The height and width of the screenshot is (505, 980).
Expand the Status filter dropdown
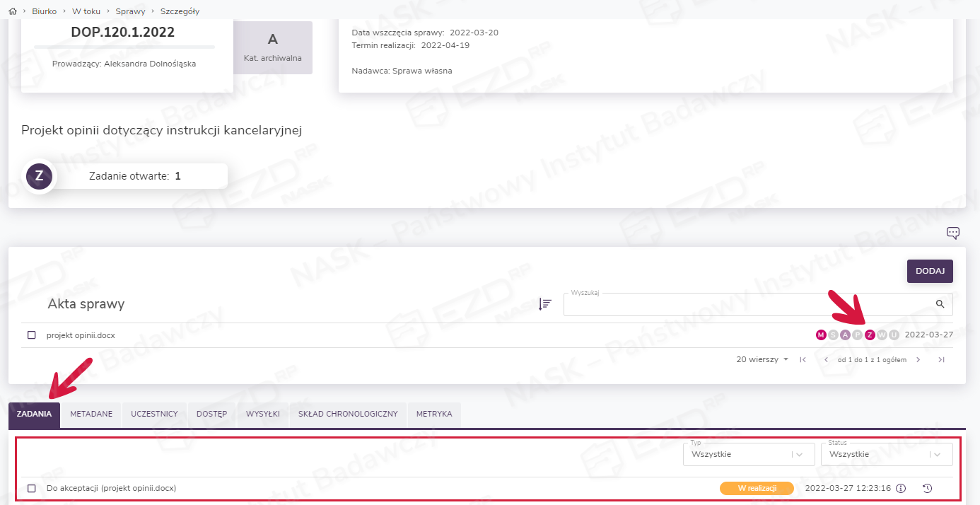click(886, 455)
